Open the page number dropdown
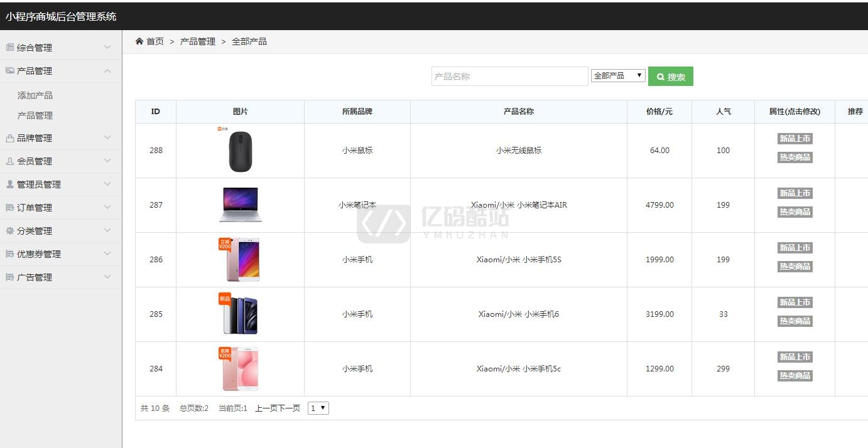 [318, 408]
